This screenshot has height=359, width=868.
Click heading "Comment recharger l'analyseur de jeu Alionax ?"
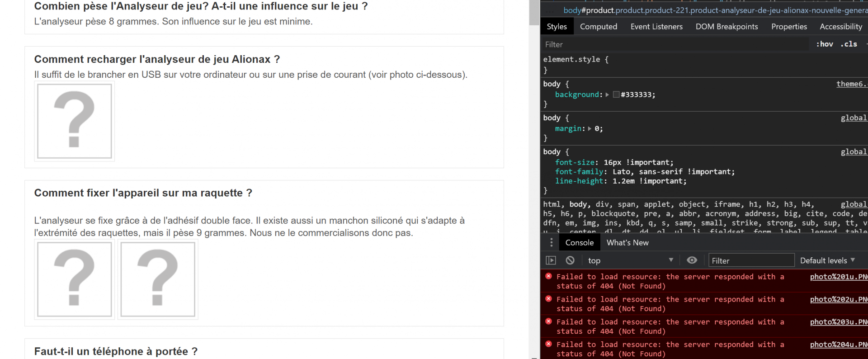pos(157,59)
